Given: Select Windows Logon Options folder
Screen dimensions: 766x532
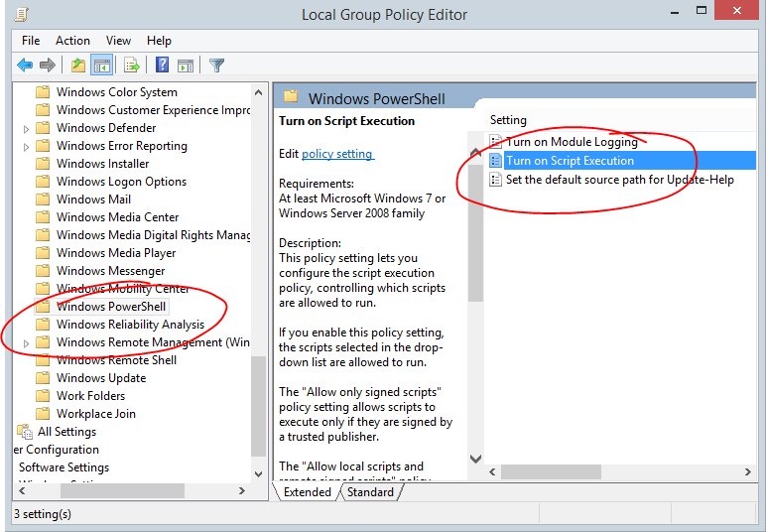Looking at the screenshot, I should click(x=121, y=182).
